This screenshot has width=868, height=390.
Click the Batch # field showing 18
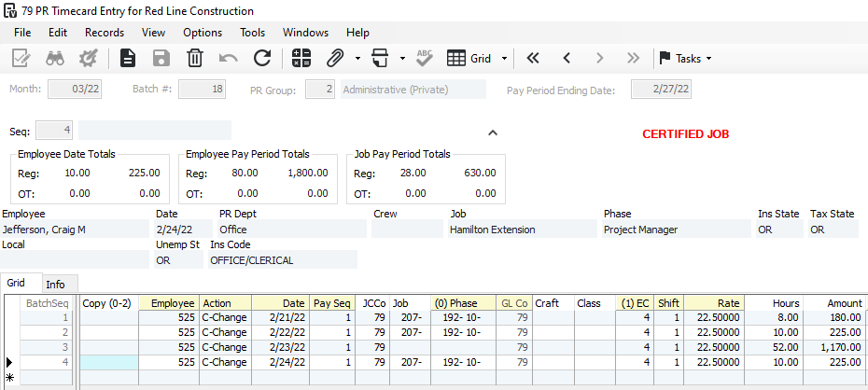(x=202, y=89)
